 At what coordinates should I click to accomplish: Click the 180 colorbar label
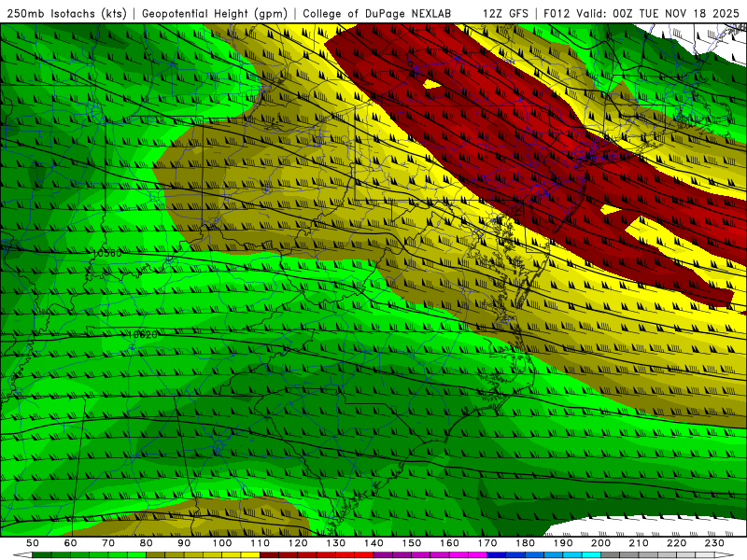[x=526, y=543]
